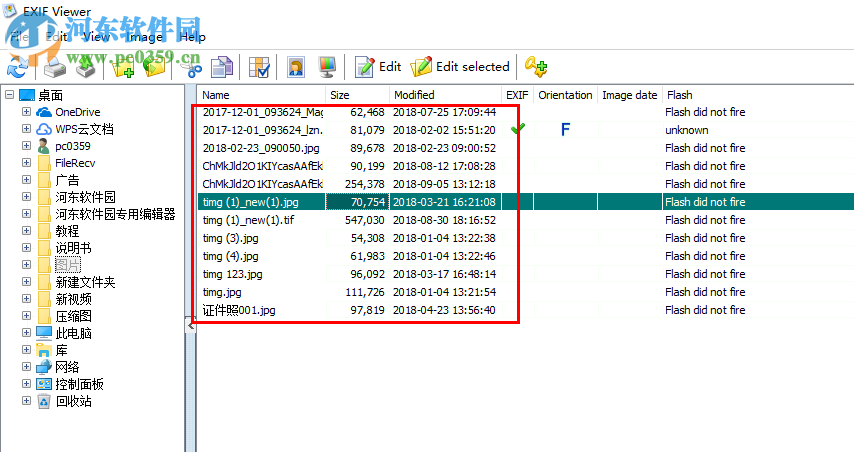This screenshot has height=452, width=854.
Task: Open the View menu
Action: pyautogui.click(x=96, y=36)
